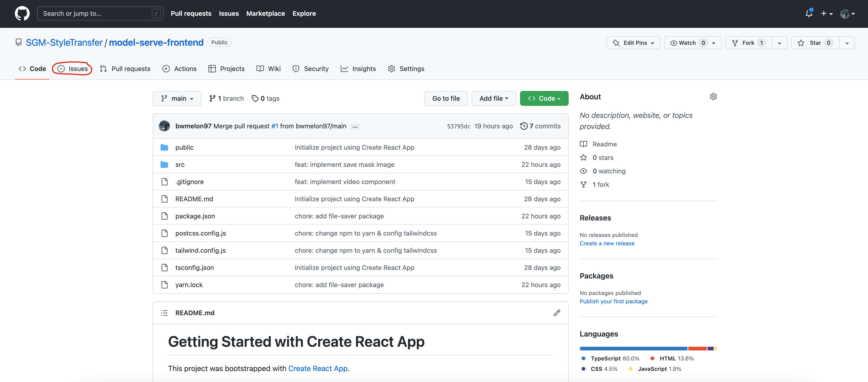Click Create a new release link
Screen dimensions: 868x382
coord(606,243)
